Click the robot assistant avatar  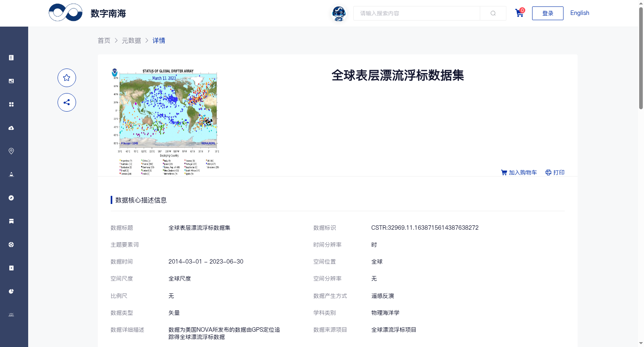pyautogui.click(x=339, y=13)
